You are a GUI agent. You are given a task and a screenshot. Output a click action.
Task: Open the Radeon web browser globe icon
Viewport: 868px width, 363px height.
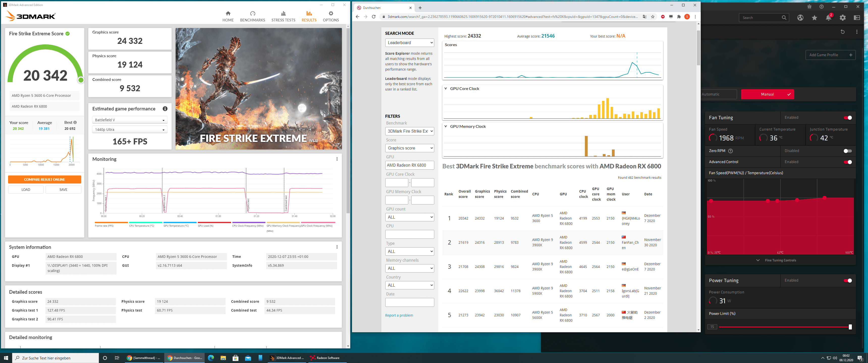[x=800, y=18]
